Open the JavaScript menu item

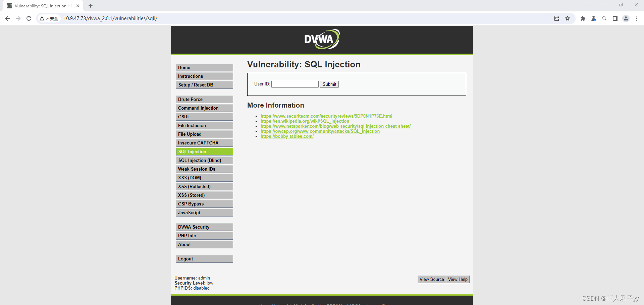(x=205, y=212)
